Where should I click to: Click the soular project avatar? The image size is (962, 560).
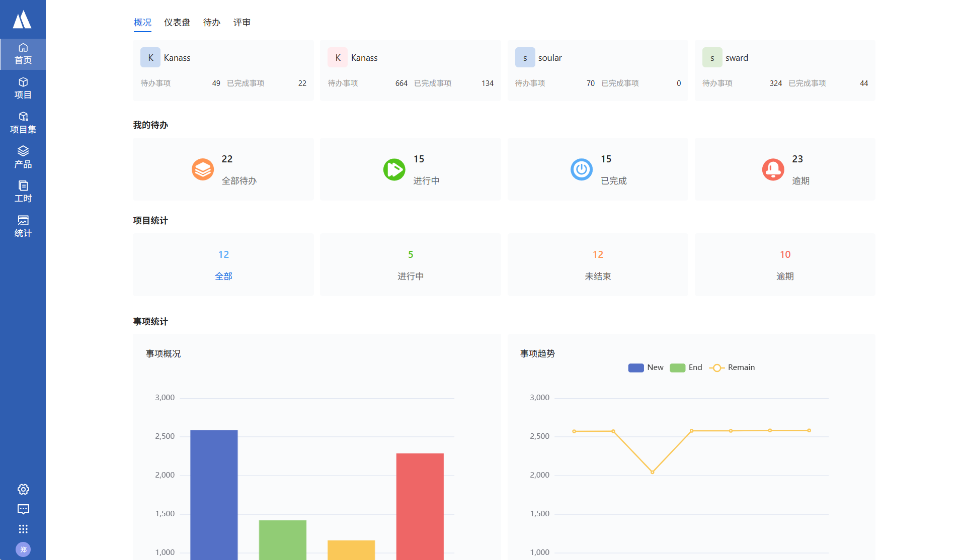(x=525, y=58)
